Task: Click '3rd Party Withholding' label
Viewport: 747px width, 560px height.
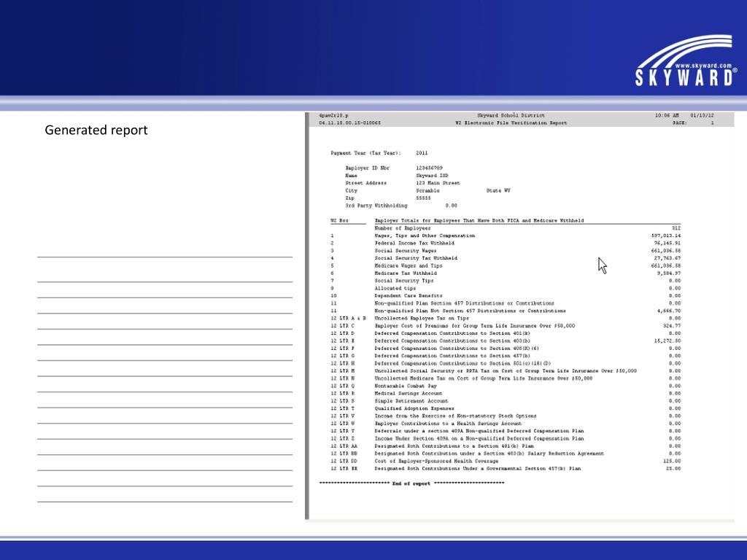Action: (x=376, y=206)
